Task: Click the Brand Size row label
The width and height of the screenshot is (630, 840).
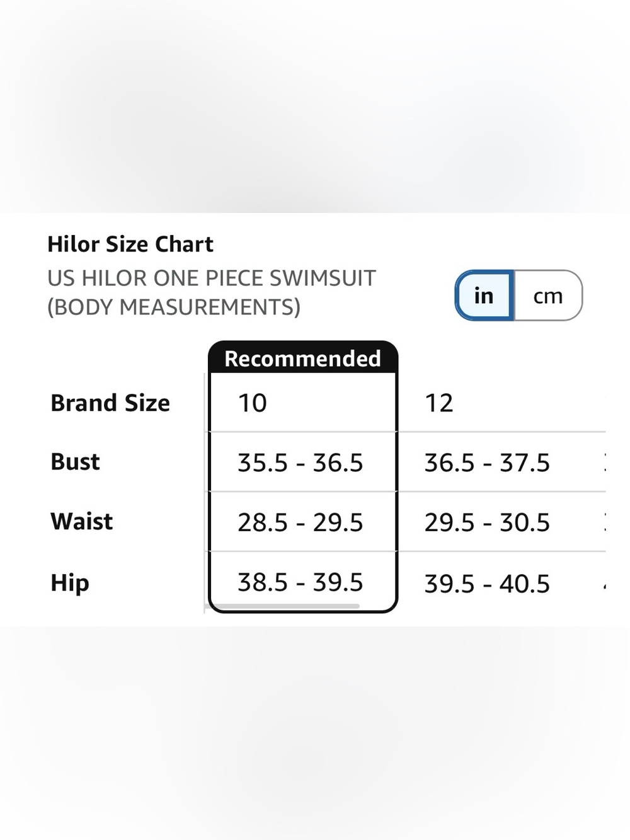Action: click(x=110, y=403)
